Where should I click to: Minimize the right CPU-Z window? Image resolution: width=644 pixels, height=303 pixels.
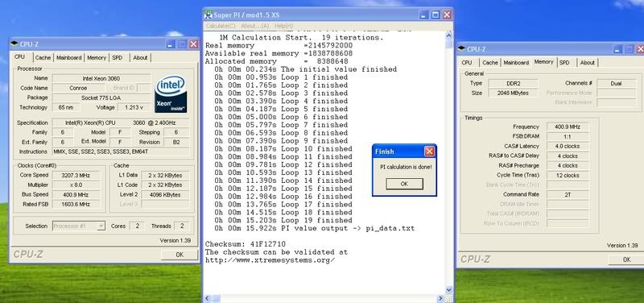click(x=617, y=49)
